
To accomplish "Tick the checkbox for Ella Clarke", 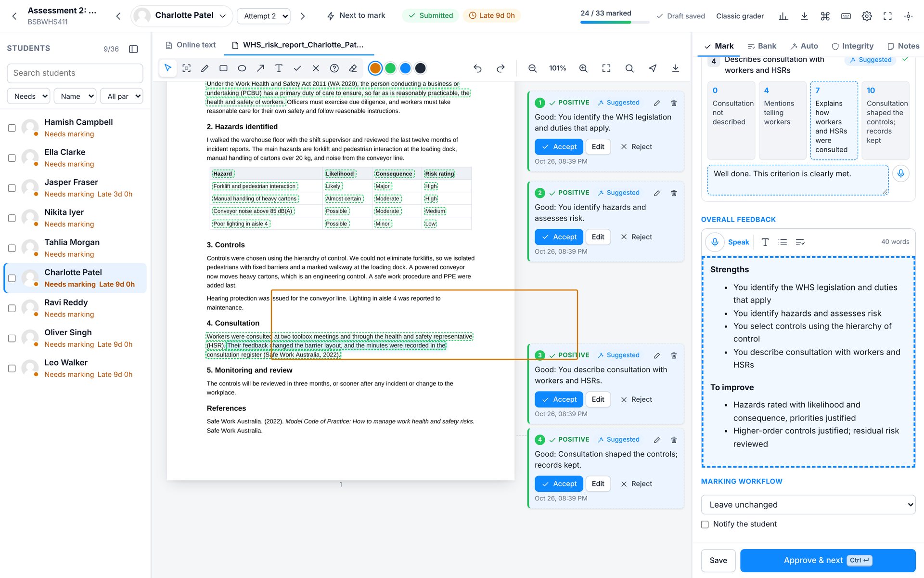I will tap(12, 158).
